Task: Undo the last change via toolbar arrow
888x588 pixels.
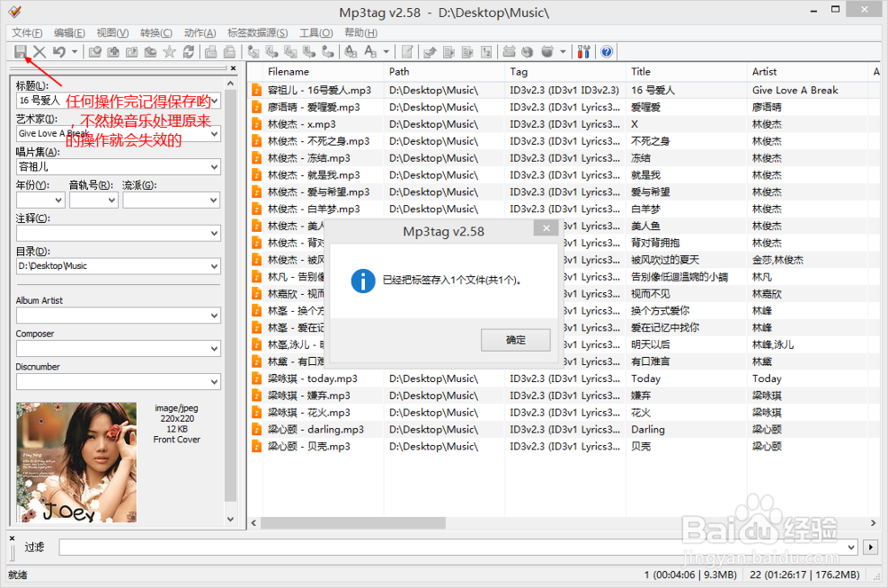Action: tap(59, 52)
